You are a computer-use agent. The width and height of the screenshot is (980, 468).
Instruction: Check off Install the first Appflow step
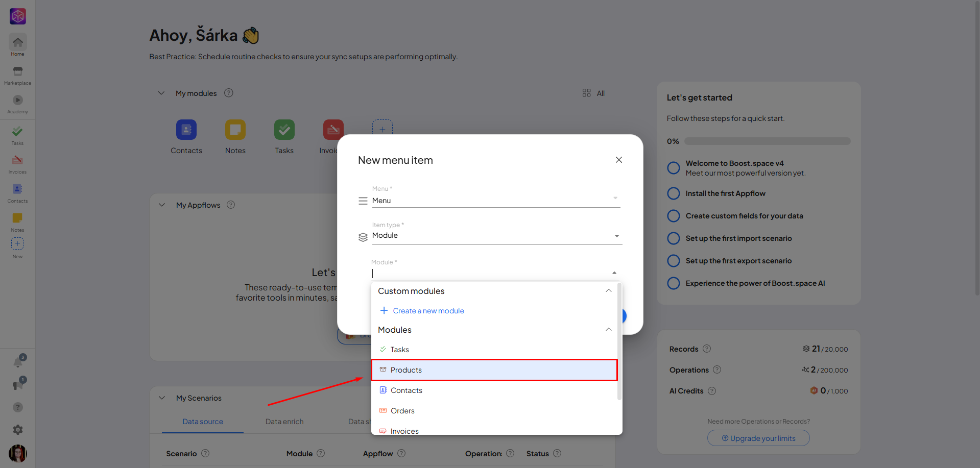674,193
